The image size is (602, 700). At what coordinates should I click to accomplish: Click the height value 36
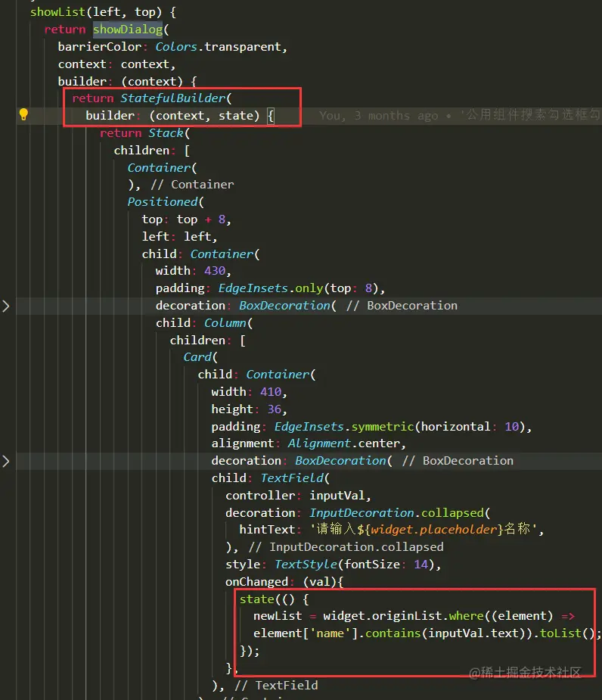coord(274,409)
